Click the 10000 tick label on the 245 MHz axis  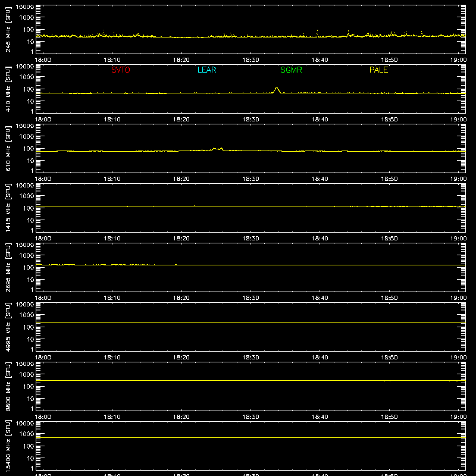(x=25, y=7)
